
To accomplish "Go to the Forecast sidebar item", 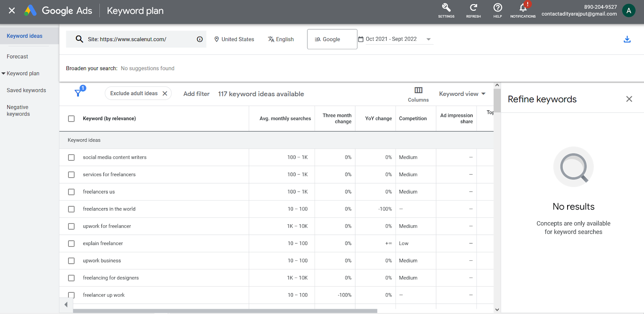I will [17, 57].
